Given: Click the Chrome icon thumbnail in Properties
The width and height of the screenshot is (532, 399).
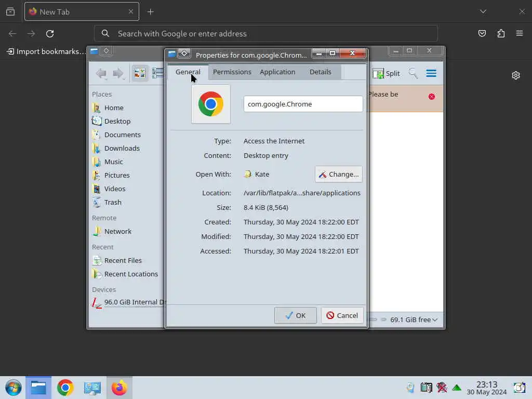Looking at the screenshot, I should point(211,104).
